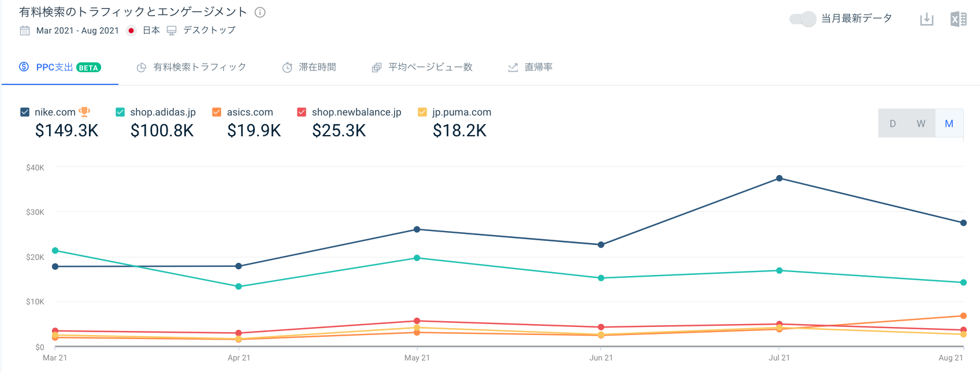980x372 pixels.
Task: Click the nike.com data point for Jul 21
Action: pos(779,178)
